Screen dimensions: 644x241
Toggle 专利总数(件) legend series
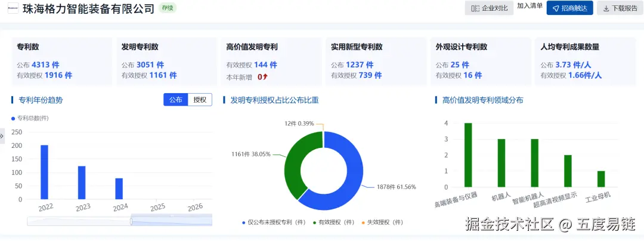[x=30, y=118]
